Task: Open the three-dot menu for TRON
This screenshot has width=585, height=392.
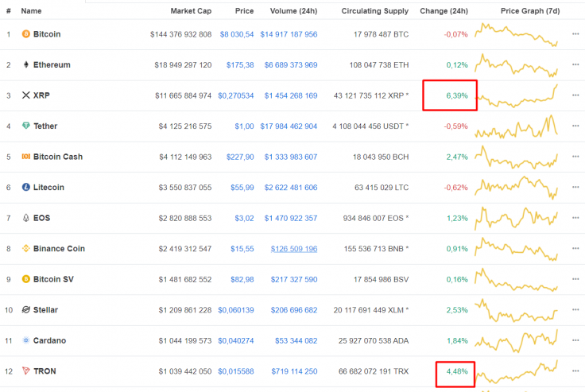Action: click(575, 371)
